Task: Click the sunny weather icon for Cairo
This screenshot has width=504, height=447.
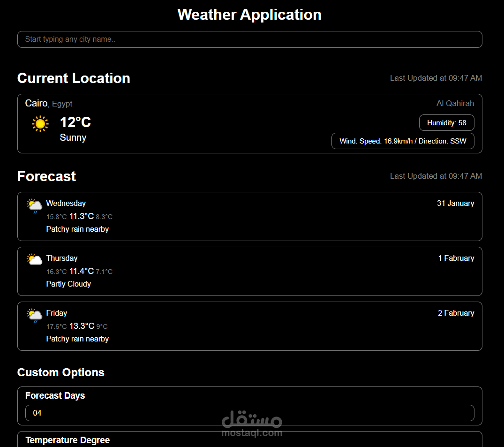Action: pyautogui.click(x=40, y=124)
